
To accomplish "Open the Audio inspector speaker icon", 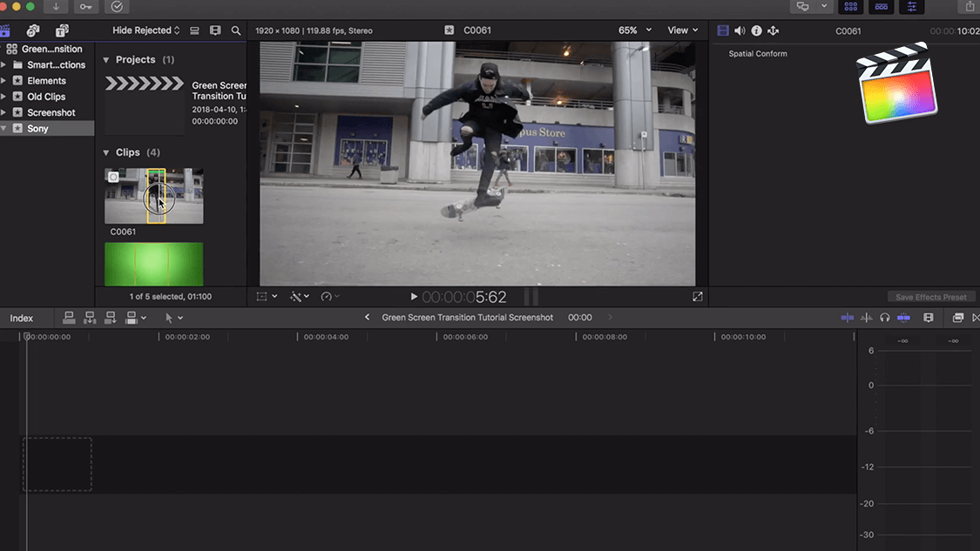I will point(740,30).
